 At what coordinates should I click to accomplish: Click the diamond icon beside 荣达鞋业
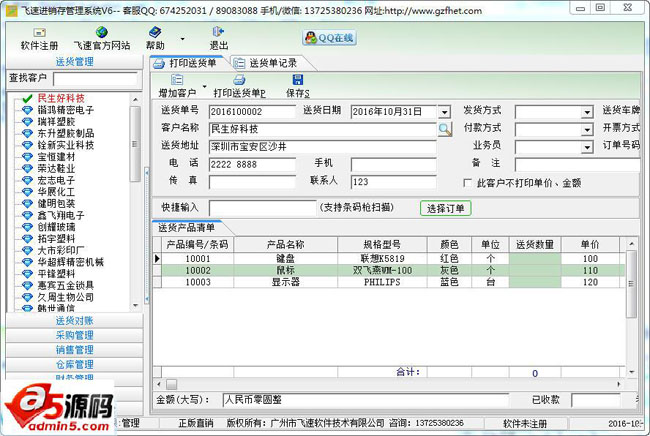point(27,169)
